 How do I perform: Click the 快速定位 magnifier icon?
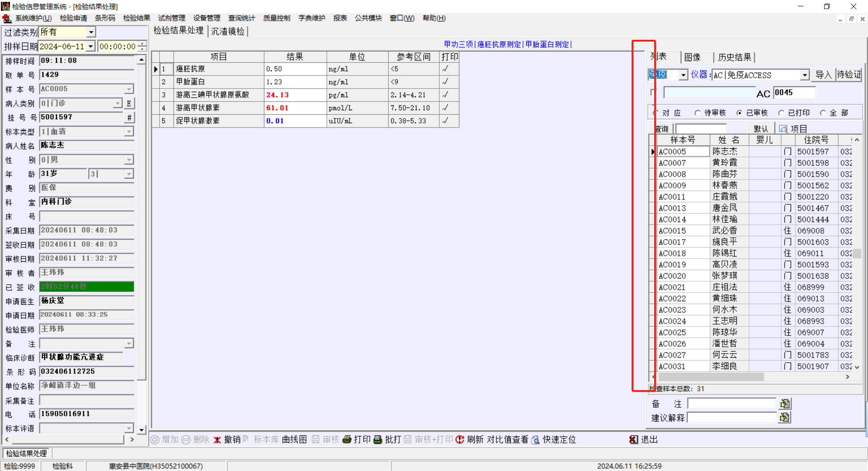coord(536,439)
